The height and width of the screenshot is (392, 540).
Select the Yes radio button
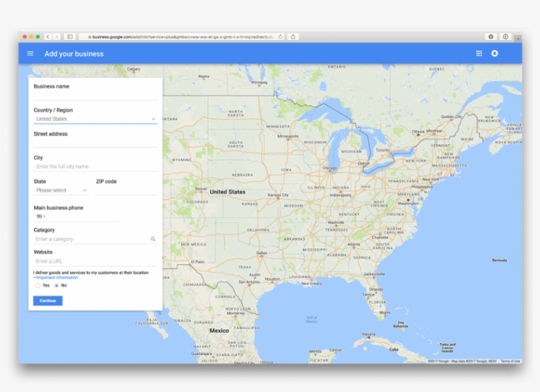[x=38, y=285]
